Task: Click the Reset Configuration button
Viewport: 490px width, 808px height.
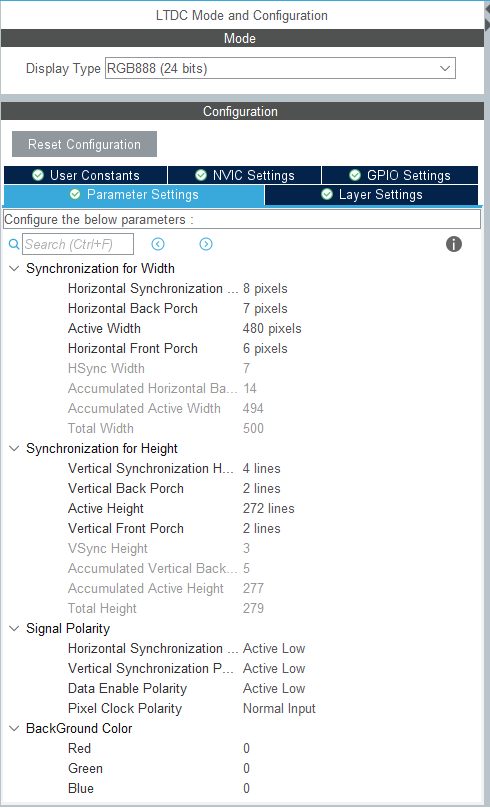Action: 85,144
